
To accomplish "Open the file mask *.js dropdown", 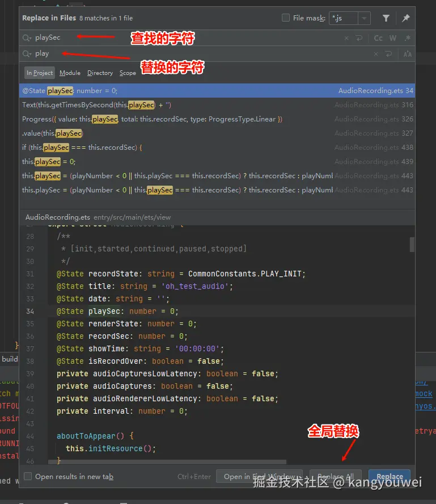I will pyautogui.click(x=364, y=18).
